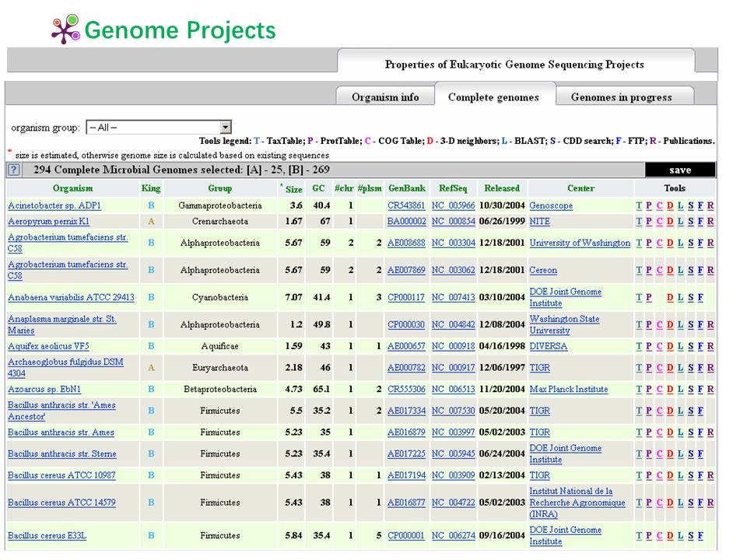
Task: Open the Acinetobacter sp. ADP1 organism link
Action: tap(54, 206)
